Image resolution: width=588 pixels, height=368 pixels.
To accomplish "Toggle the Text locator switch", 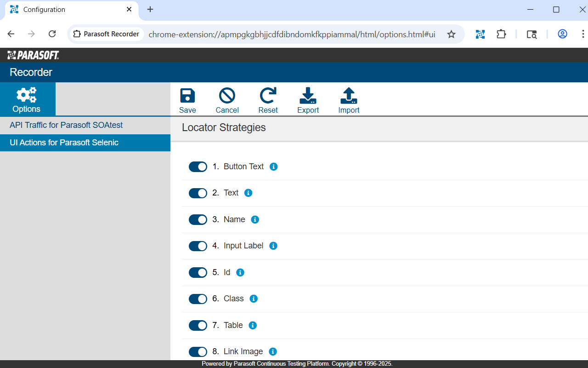I will [x=198, y=193].
